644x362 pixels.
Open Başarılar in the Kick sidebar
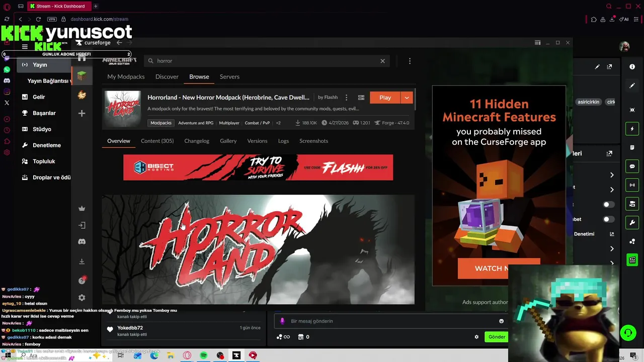(x=44, y=113)
